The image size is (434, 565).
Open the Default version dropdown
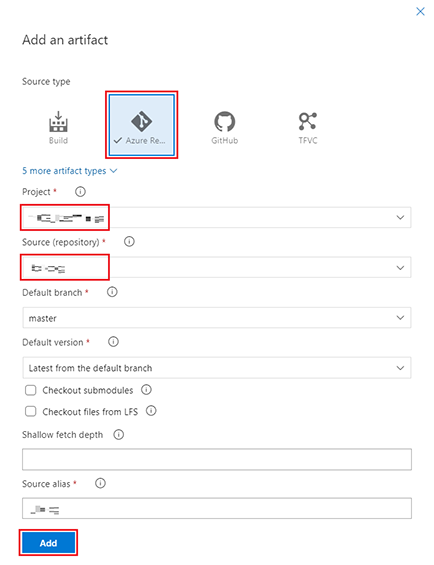217,368
